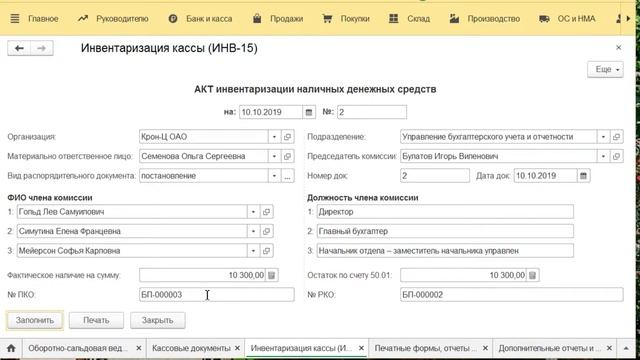
Task: Expand the Организация dropdown
Action: [x=274, y=137]
